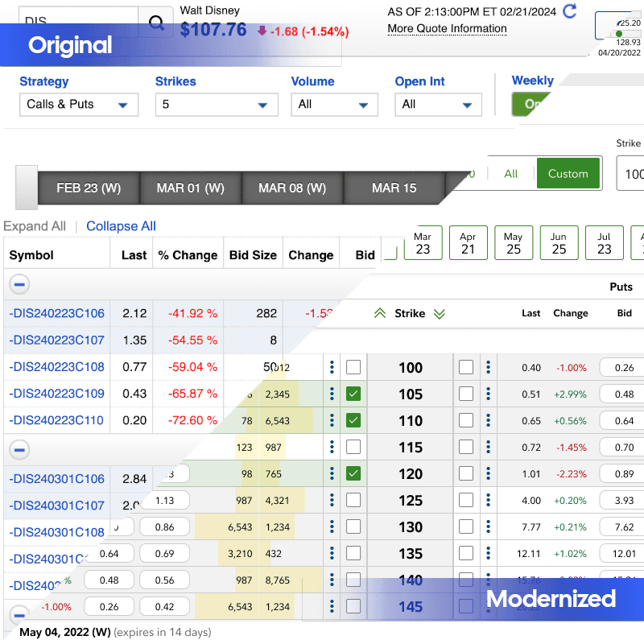Open option symbol DIS240223C106
This screenshot has height=644, width=644.
[56, 313]
